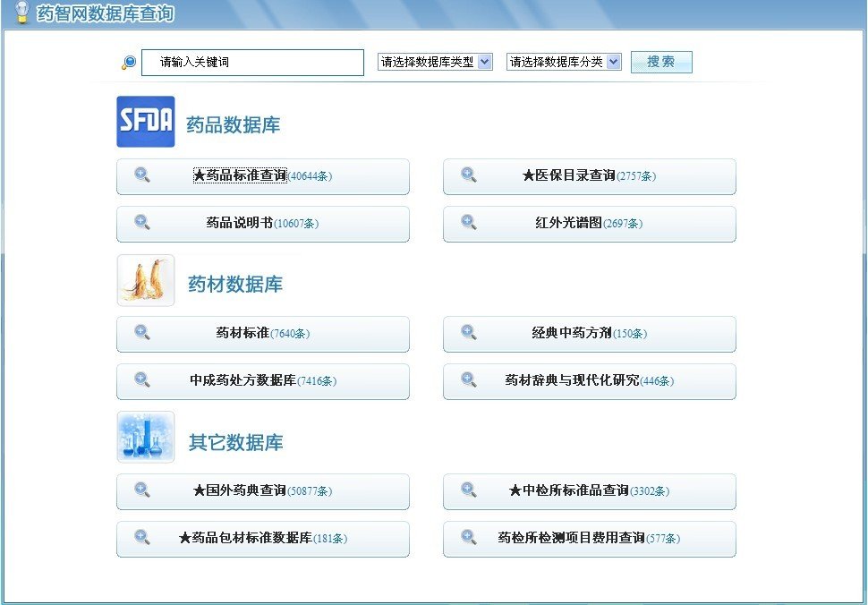
Task: Click the 搜索 search button
Action: (x=661, y=62)
